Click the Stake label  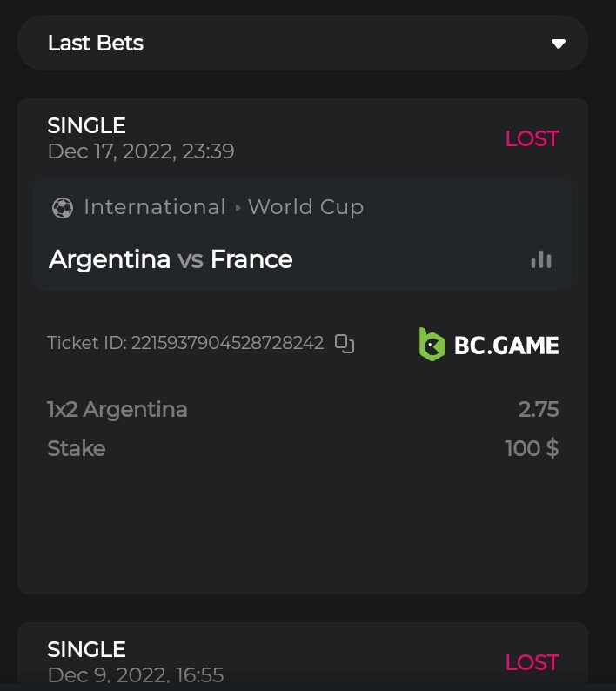coord(77,449)
